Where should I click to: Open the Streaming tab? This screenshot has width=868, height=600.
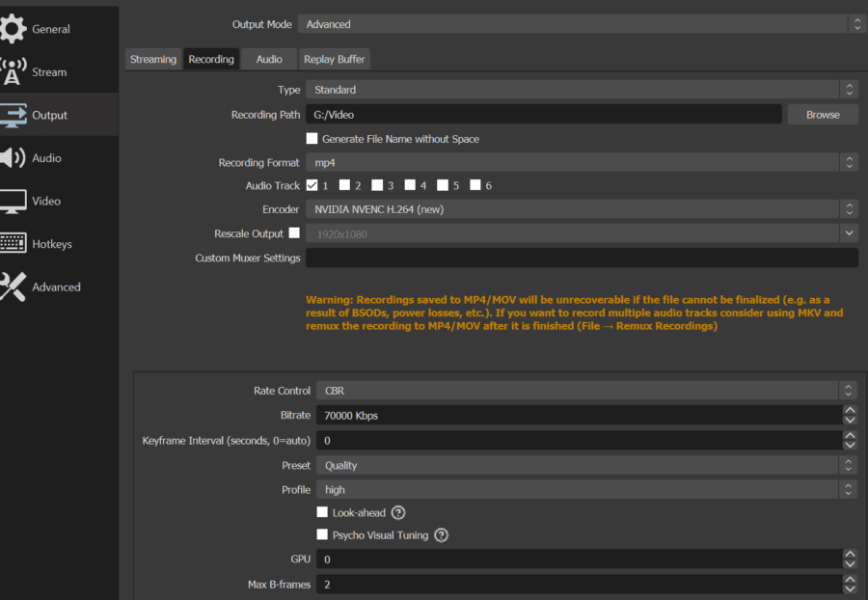click(152, 59)
